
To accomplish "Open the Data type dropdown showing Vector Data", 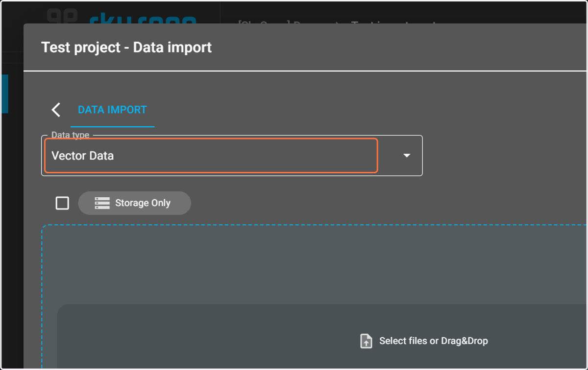I will [x=232, y=156].
